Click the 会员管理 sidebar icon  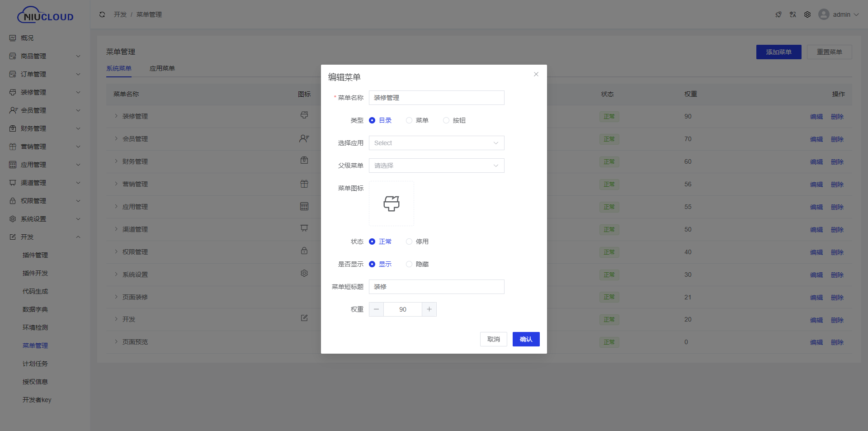pos(14,110)
